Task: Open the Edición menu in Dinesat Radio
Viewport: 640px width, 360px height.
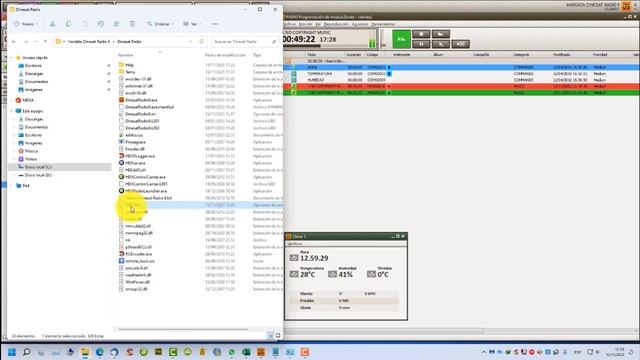Action: click(305, 24)
